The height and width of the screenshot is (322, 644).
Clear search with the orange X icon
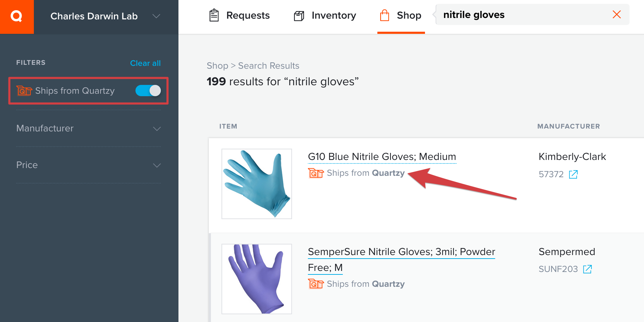tap(616, 14)
